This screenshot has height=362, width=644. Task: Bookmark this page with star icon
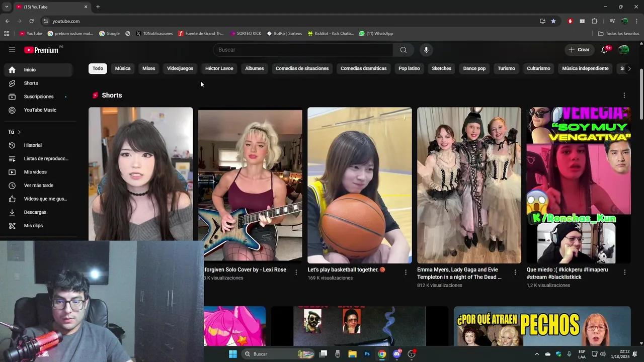coord(553,21)
